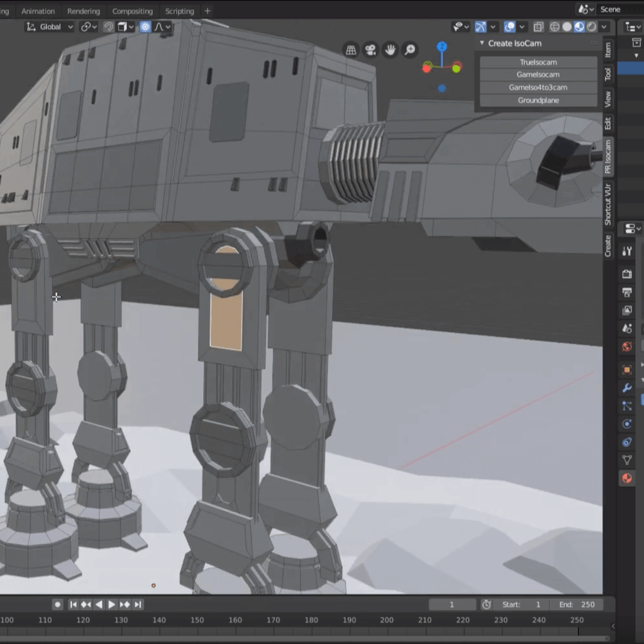Open the outliner editor type dropdown
The height and width of the screenshot is (644, 644).
[x=633, y=27]
